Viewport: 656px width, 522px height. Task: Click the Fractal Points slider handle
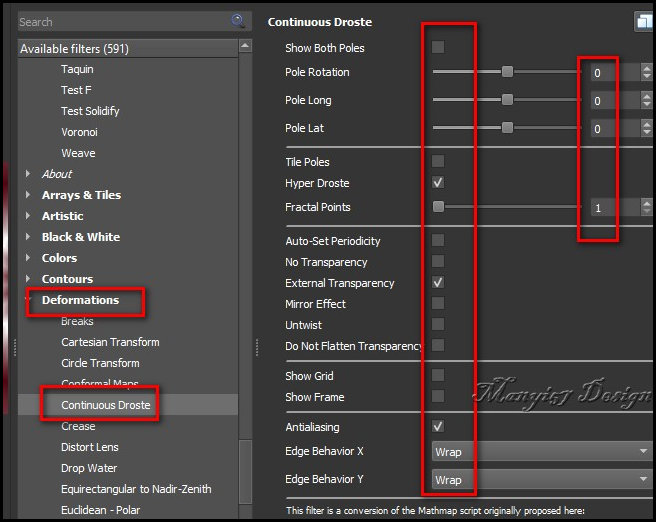[x=438, y=207]
